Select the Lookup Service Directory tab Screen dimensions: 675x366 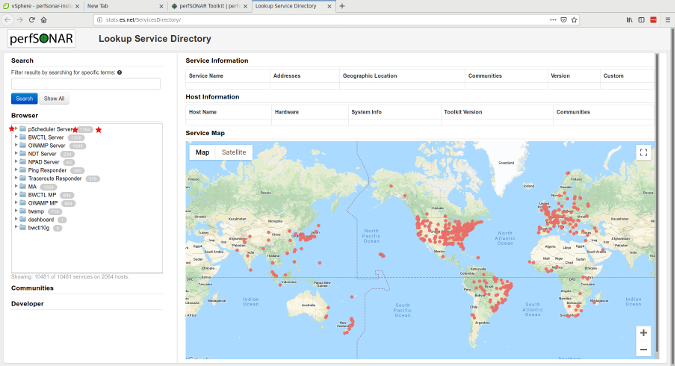coord(293,6)
